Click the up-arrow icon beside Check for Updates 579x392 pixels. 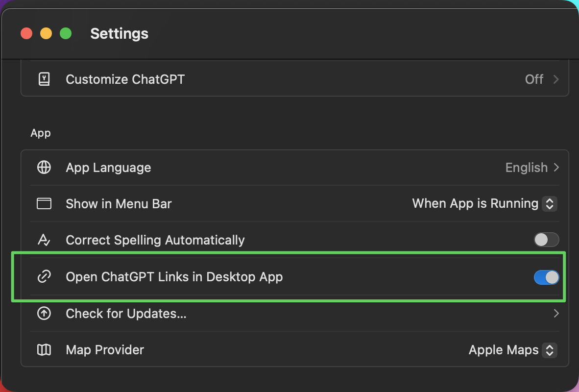pos(44,313)
